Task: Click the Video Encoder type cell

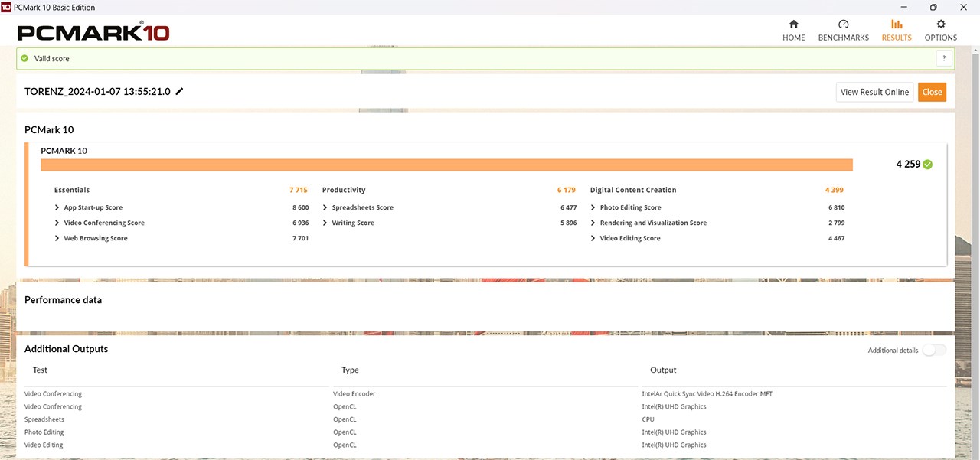Action: point(354,394)
